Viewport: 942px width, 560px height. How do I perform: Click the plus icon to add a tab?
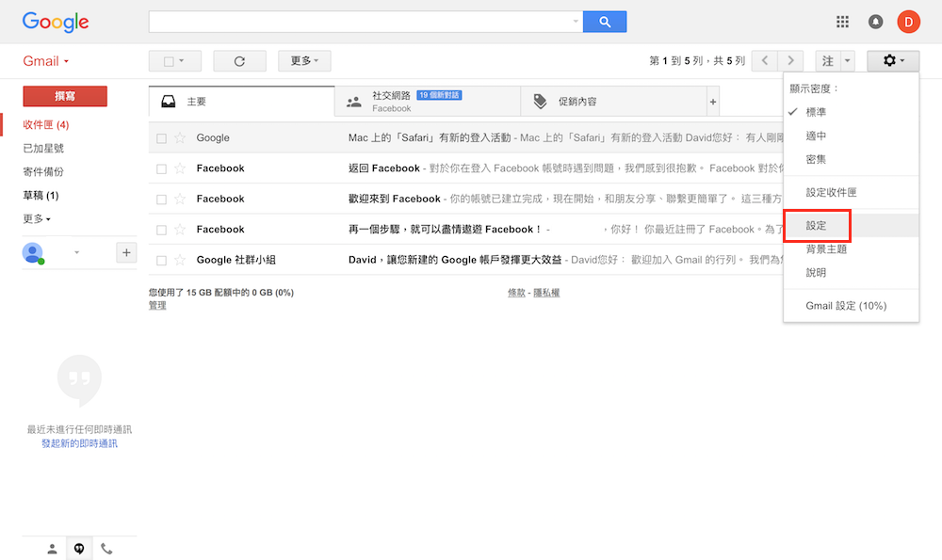712,102
